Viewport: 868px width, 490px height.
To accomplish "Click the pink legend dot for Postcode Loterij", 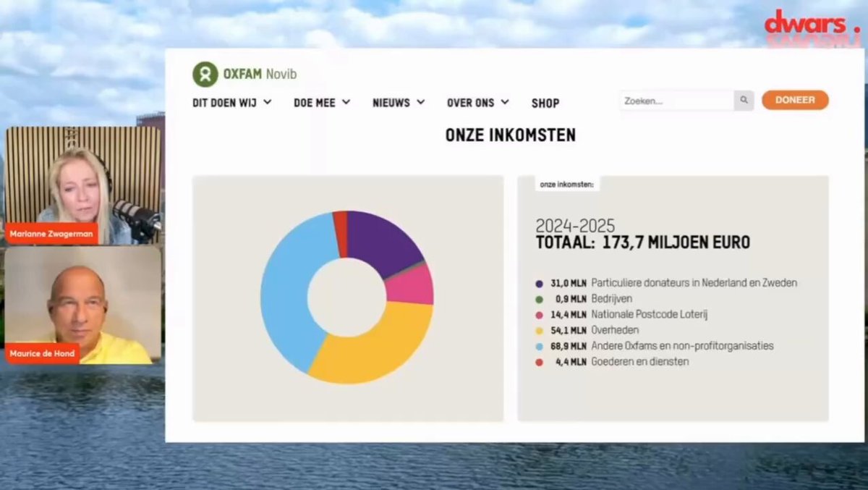I will [x=539, y=315].
